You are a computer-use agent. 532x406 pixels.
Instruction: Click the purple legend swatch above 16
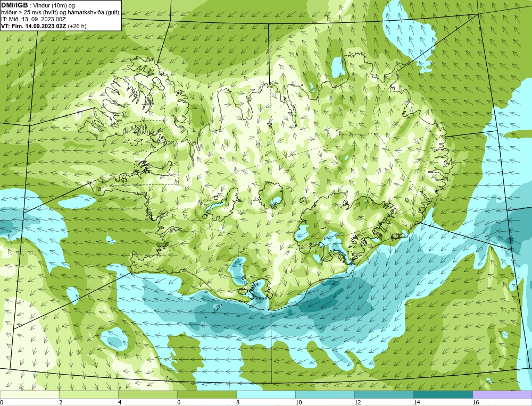(502, 394)
